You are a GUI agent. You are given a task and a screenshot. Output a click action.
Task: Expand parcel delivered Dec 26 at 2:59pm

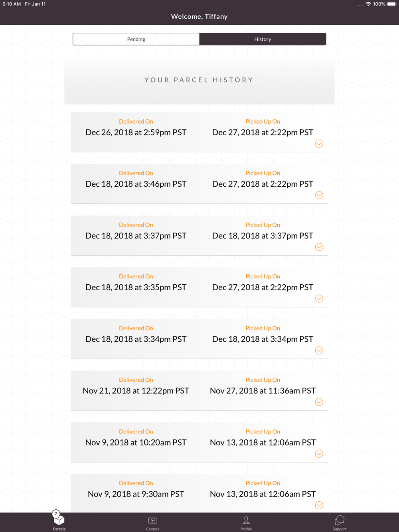click(x=319, y=144)
